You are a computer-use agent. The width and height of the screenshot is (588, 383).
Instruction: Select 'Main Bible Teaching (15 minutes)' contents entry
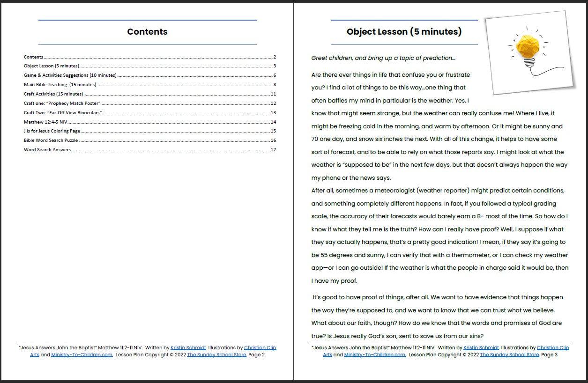(x=60, y=85)
